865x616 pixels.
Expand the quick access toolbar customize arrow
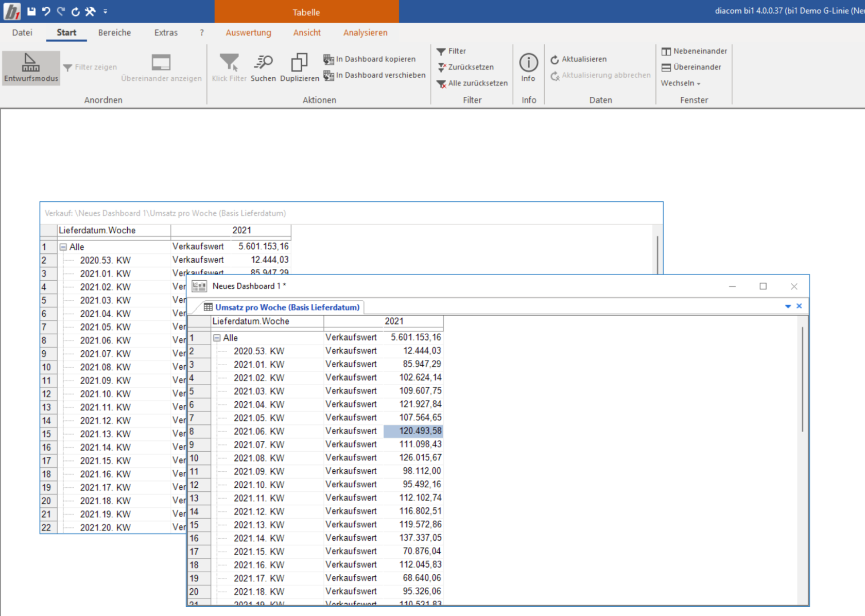click(x=105, y=11)
